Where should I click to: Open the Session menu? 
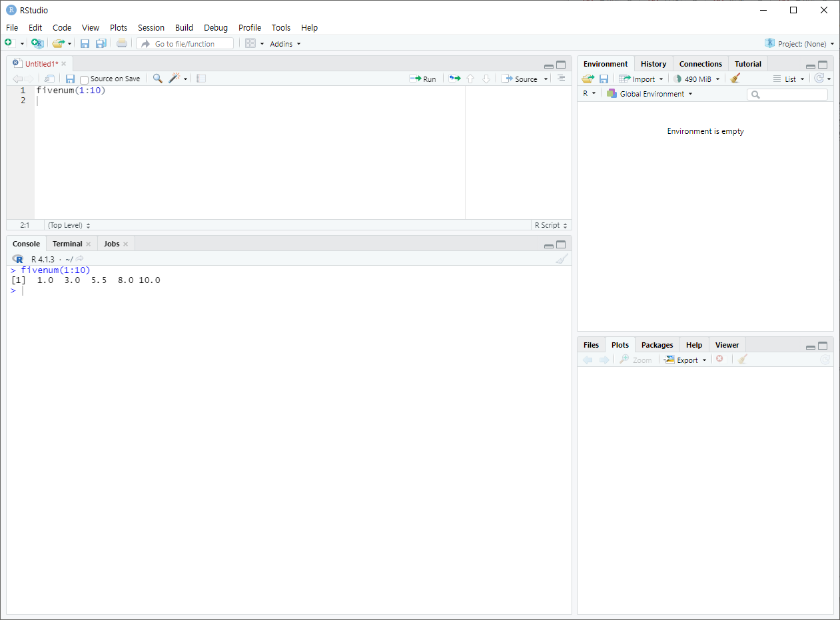pos(151,27)
